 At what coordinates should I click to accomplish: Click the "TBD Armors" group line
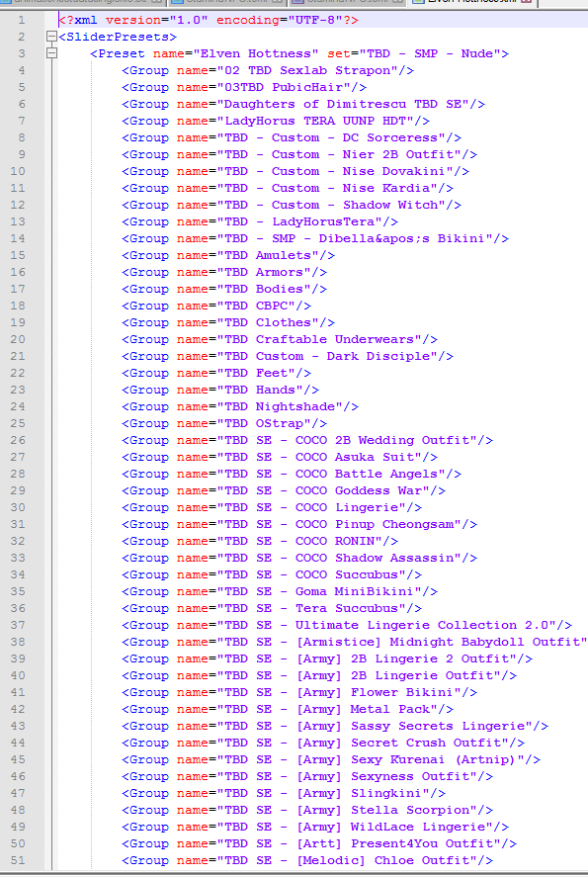point(224,272)
